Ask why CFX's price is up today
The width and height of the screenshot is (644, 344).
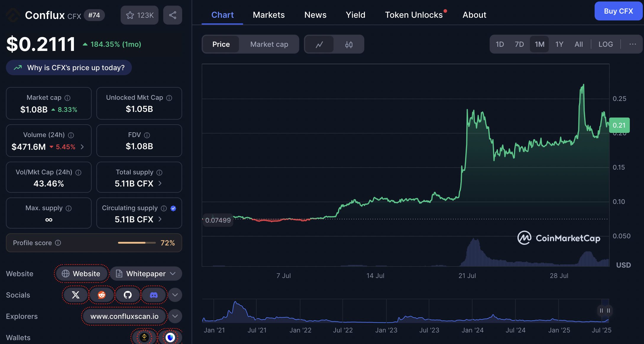(x=69, y=67)
